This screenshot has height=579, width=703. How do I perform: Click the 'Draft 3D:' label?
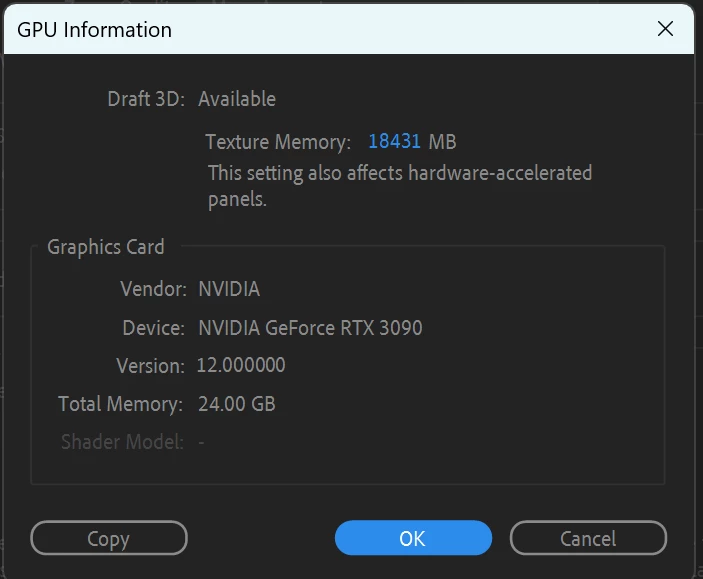146,99
